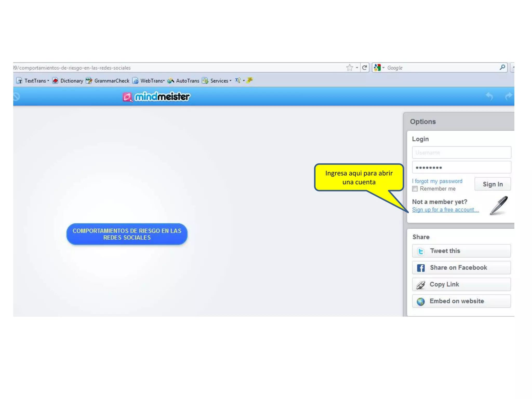Screen dimensions: 532x399
Task: Open the Google search engine dropdown
Action: pos(383,68)
